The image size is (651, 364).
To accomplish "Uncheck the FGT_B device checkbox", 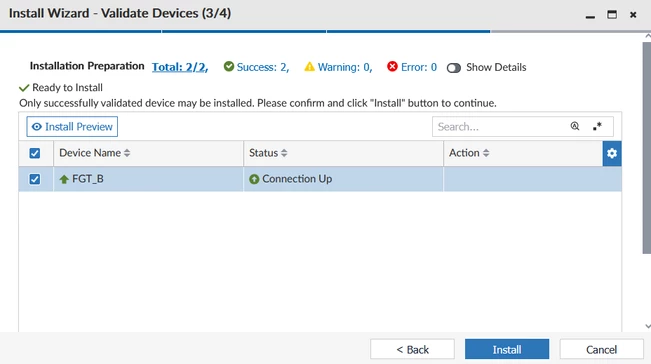I will pos(35,179).
